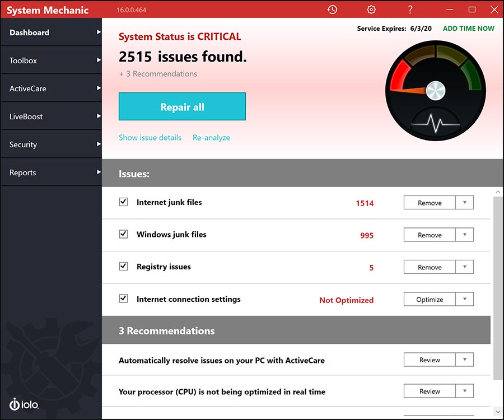Viewport: 504px width, 420px height.
Task: Open dropdown arrow beside CPU Review button
Action: [x=464, y=391]
